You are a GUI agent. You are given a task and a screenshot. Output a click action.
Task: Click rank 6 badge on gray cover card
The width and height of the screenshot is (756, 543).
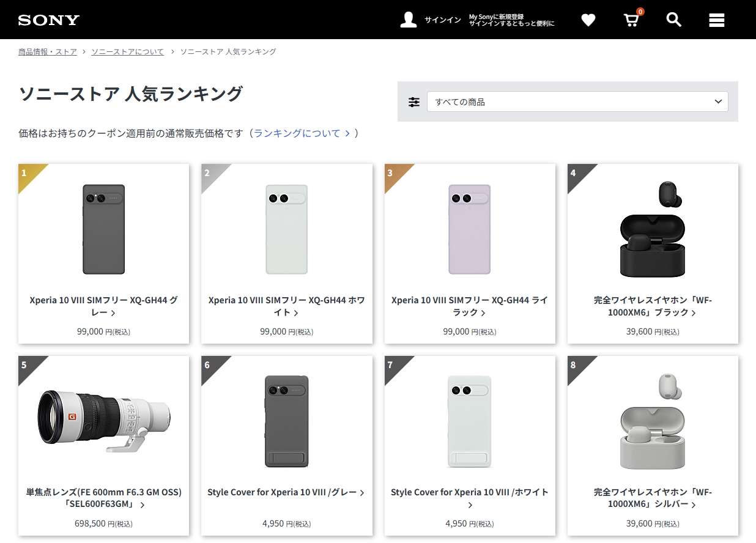pyautogui.click(x=210, y=364)
